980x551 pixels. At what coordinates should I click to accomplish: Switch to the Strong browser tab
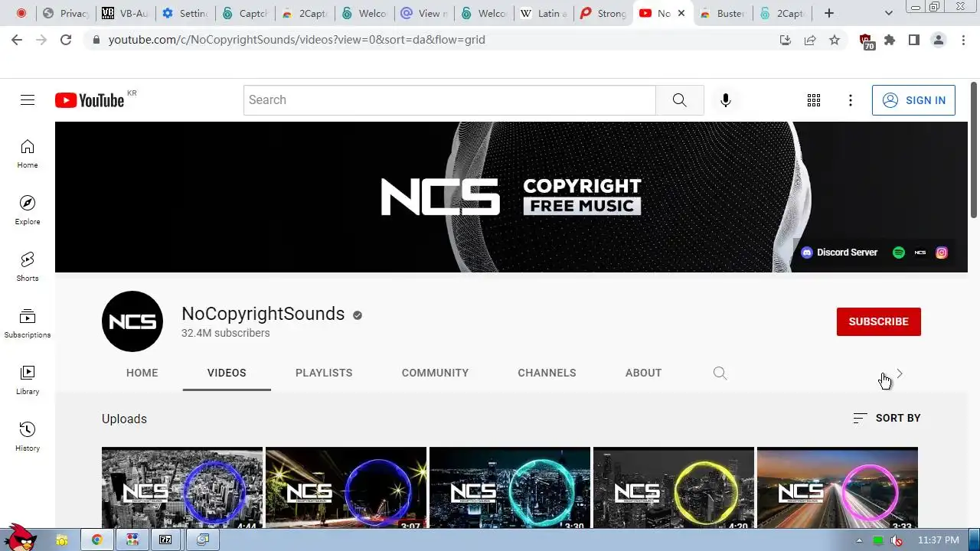click(x=603, y=13)
